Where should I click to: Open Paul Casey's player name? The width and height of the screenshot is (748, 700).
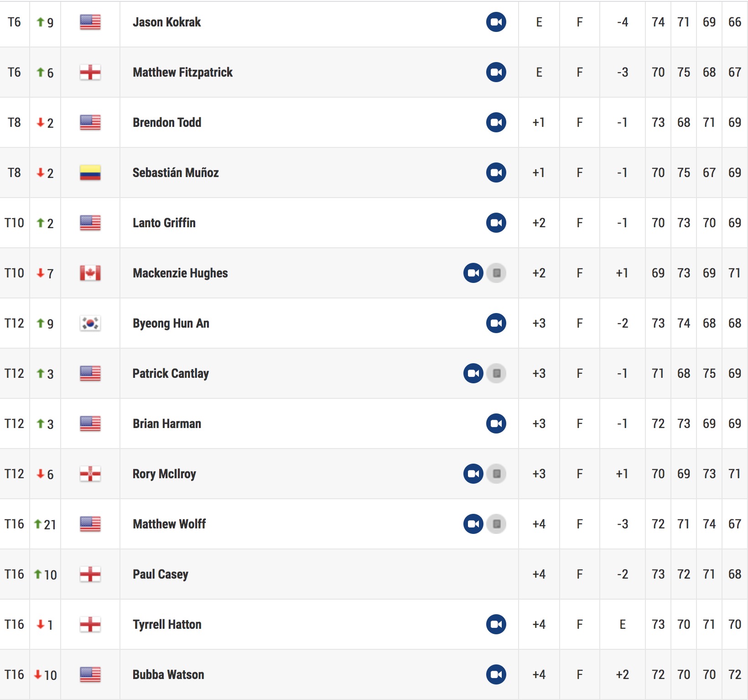tap(161, 574)
